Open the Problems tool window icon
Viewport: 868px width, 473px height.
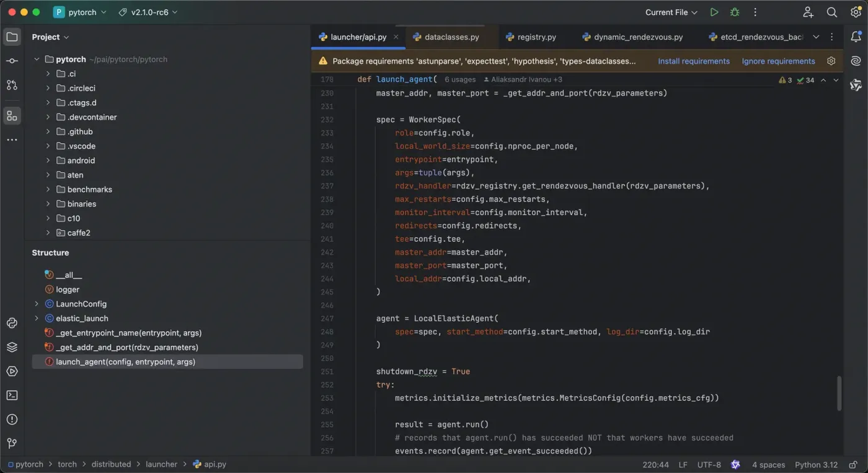(x=12, y=420)
